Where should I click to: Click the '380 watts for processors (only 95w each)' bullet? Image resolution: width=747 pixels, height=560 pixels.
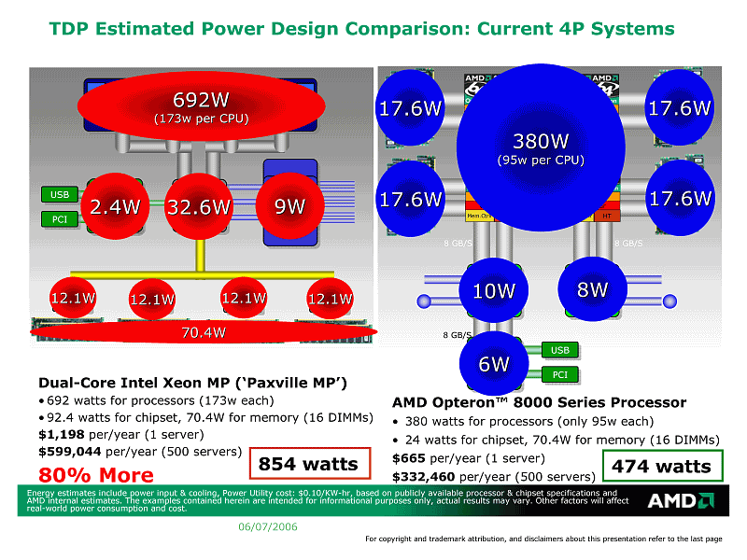pyautogui.click(x=523, y=422)
